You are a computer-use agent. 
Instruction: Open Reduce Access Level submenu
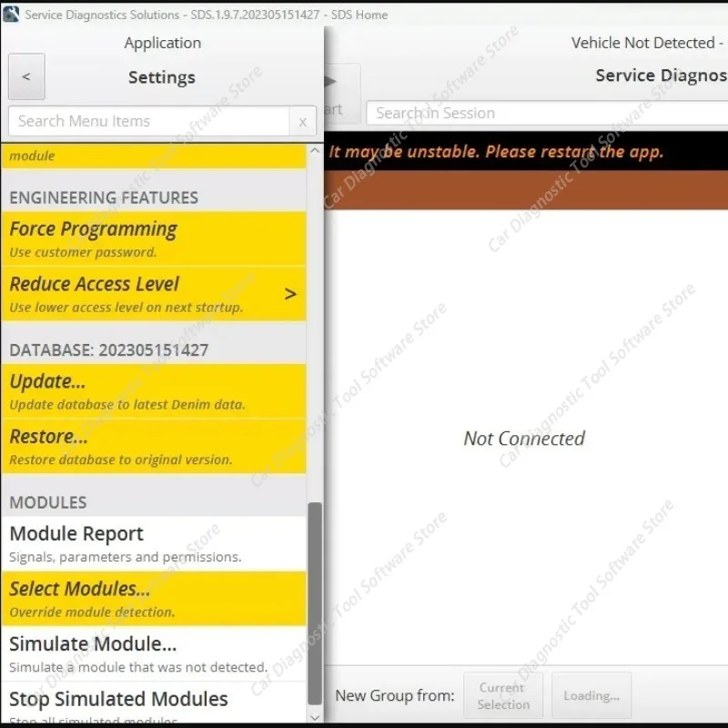(x=154, y=294)
